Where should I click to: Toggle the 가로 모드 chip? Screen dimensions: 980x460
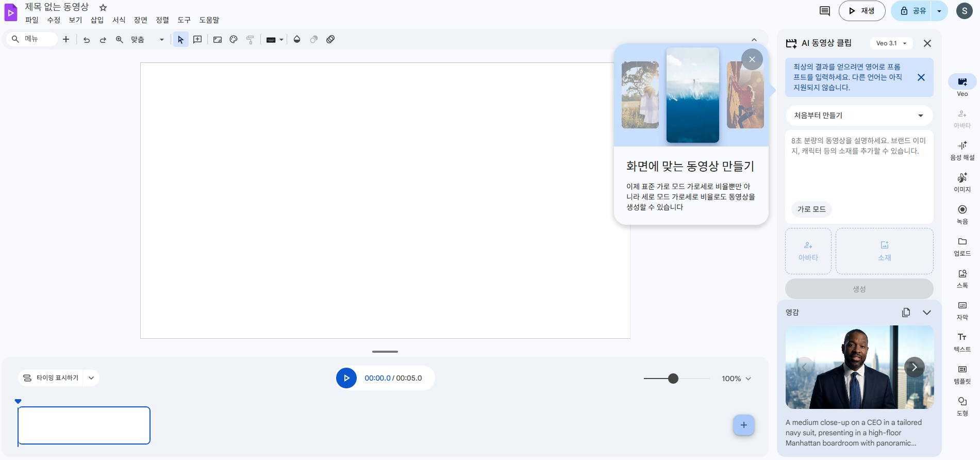pos(811,209)
